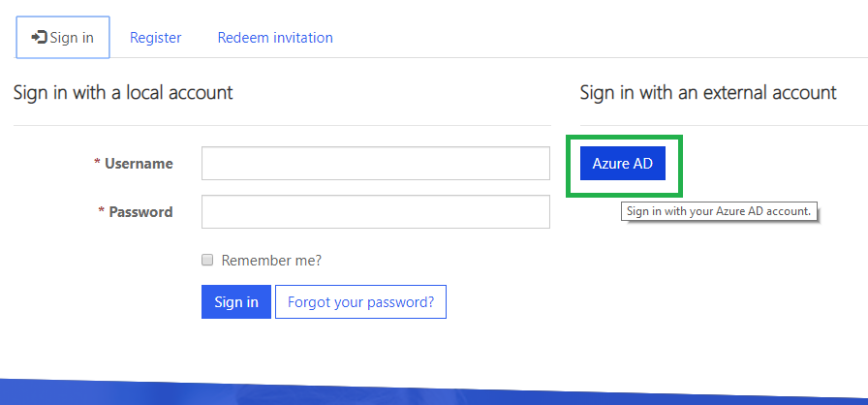Click the Username field label
868x405 pixels.
click(x=139, y=164)
